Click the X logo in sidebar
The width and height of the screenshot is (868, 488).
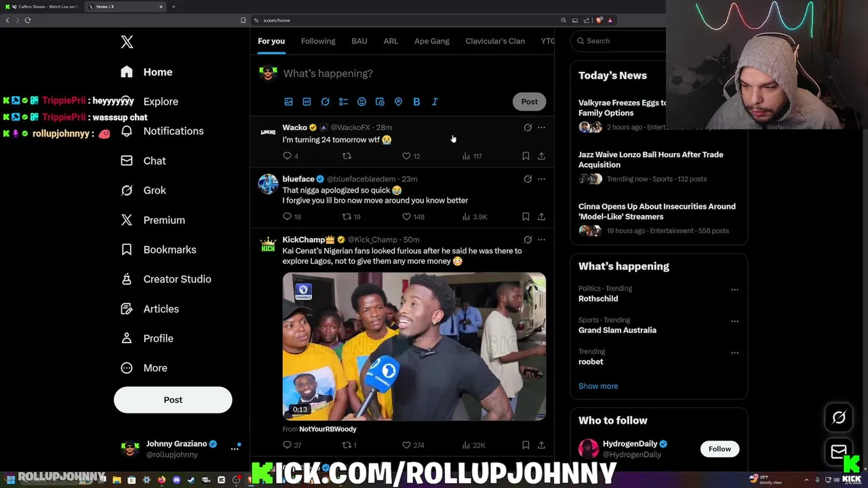pos(127,42)
